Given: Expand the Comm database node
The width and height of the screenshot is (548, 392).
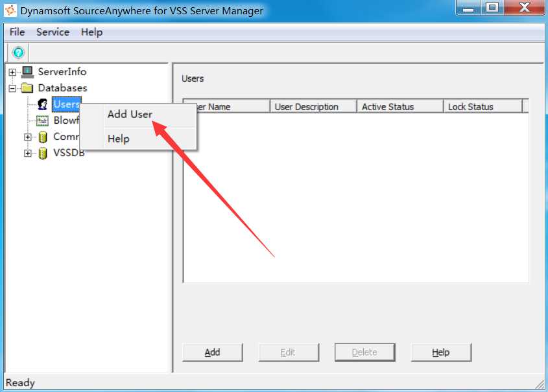Looking at the screenshot, I should 28,137.
